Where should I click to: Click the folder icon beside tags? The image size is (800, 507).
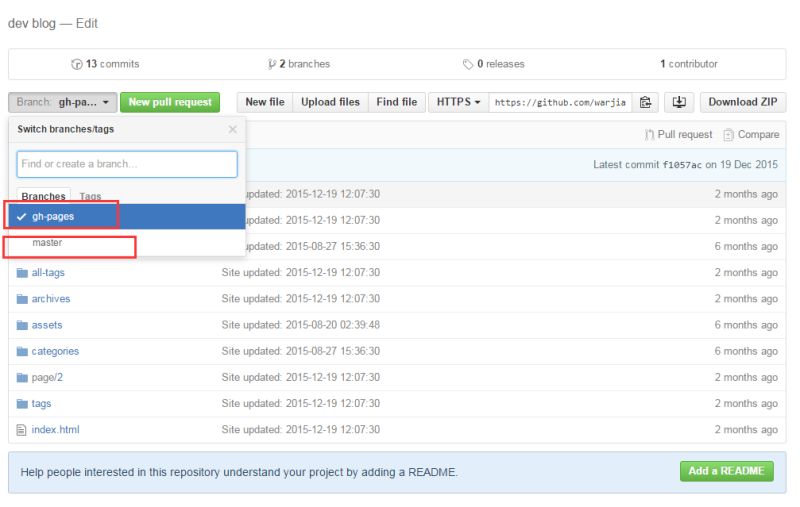coord(22,404)
